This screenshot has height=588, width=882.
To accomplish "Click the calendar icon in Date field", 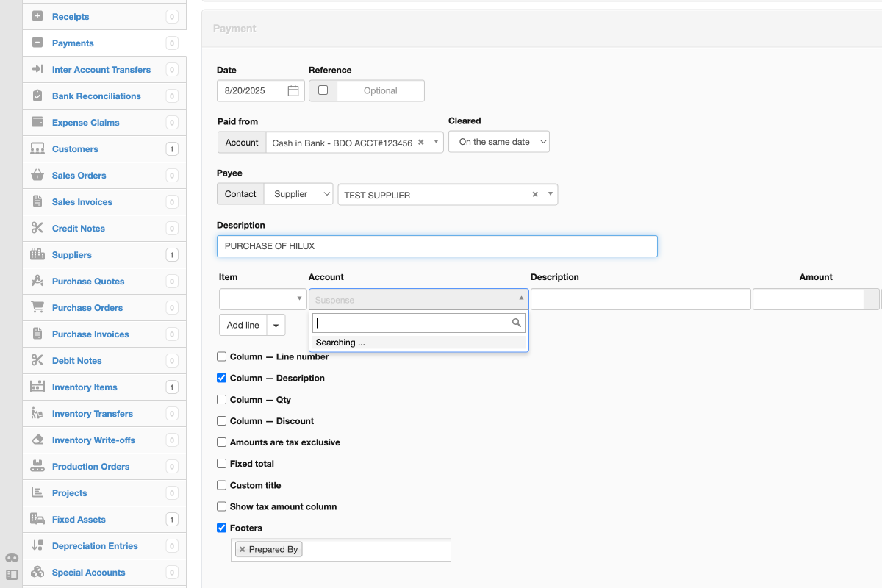I will coord(293,91).
